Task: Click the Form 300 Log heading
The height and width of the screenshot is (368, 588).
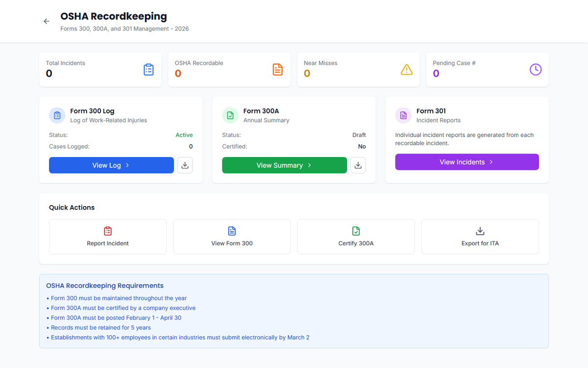Action: [x=92, y=111]
